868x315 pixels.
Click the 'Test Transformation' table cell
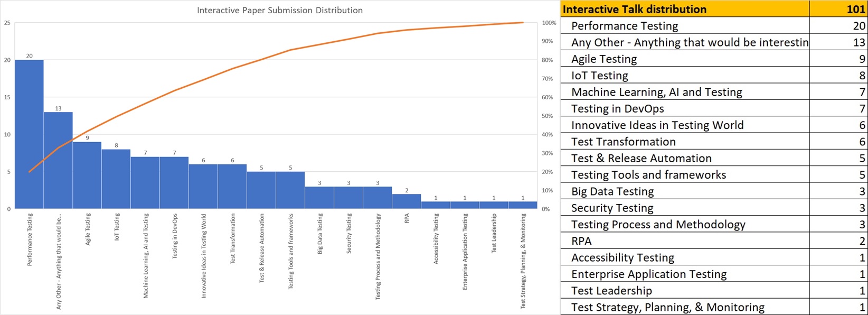(623, 142)
